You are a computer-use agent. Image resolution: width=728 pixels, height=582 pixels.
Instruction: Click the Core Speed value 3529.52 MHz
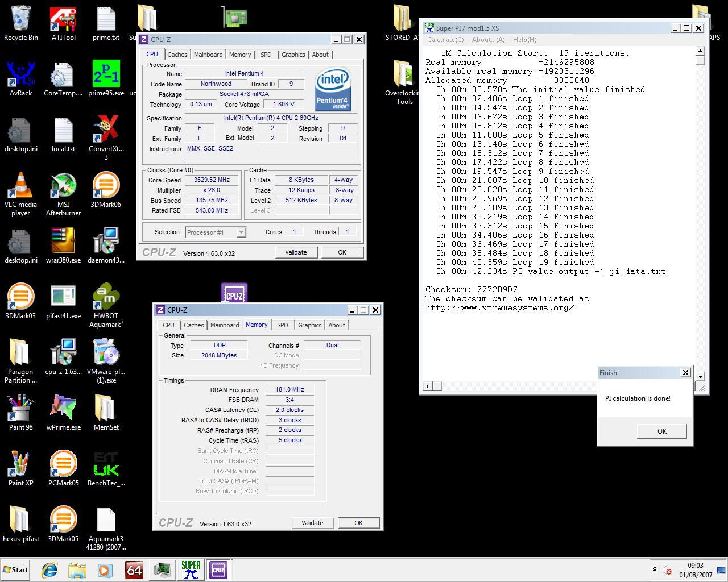(x=212, y=180)
